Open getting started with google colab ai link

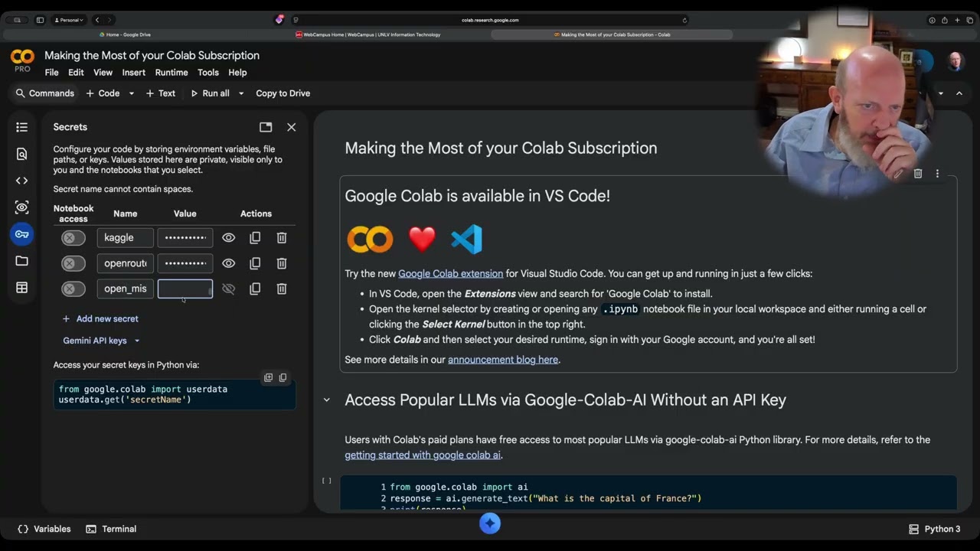pyautogui.click(x=423, y=455)
